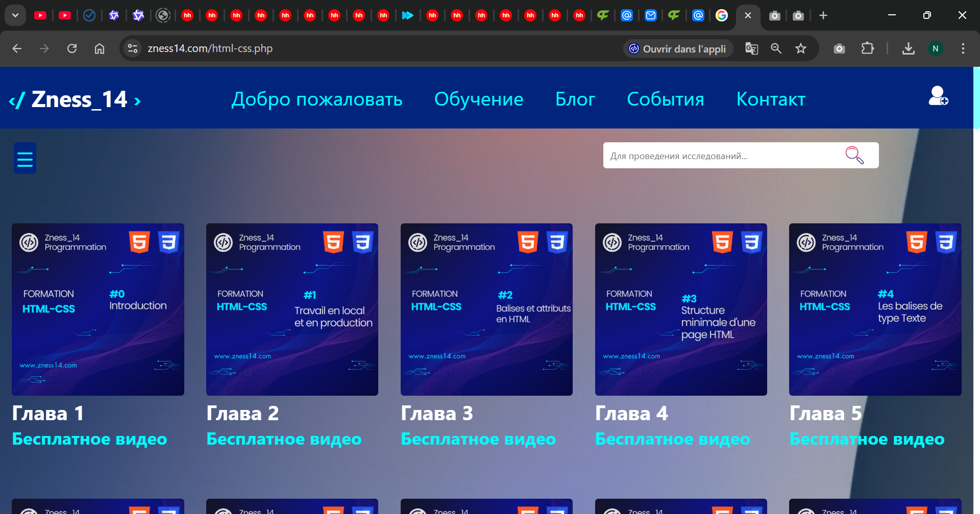Open Бесплатное видео under Глава 3
The width and height of the screenshot is (980, 514).
tap(478, 439)
